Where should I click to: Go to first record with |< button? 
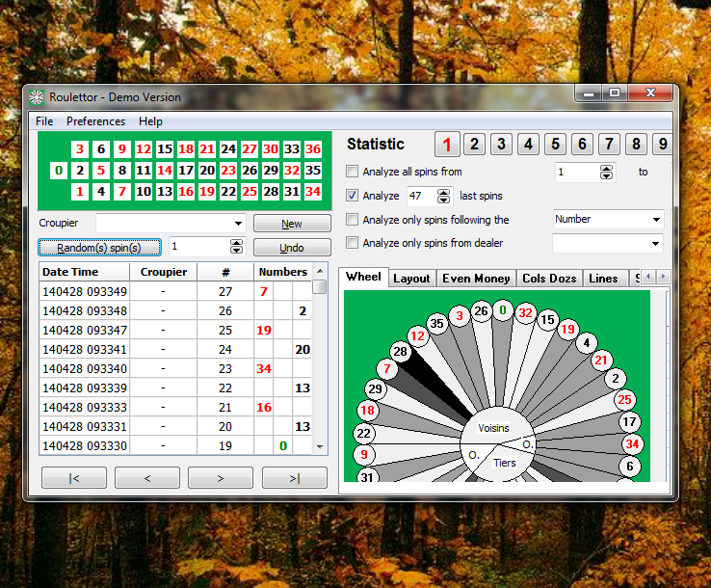click(x=74, y=478)
